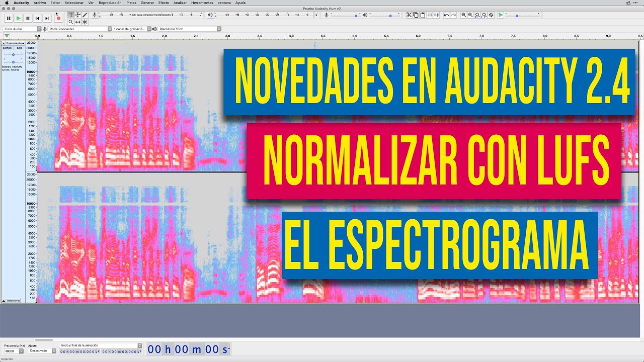The width and height of the screenshot is (644, 362).
Task: Click the Apple menu logo
Action: [x=7, y=3]
